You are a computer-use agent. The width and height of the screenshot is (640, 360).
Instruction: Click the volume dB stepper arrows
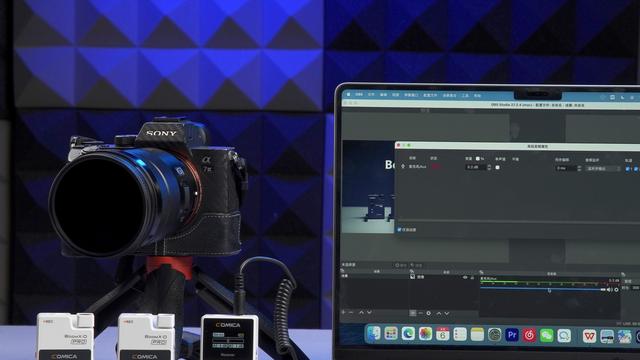click(489, 167)
